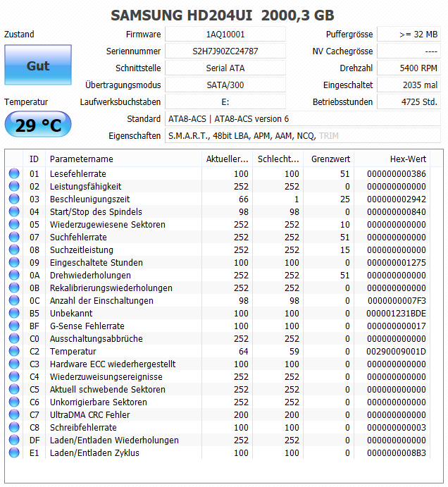Click the Laufwerksbuchstaben field E:
This screenshot has height=487, width=448.
(x=225, y=102)
